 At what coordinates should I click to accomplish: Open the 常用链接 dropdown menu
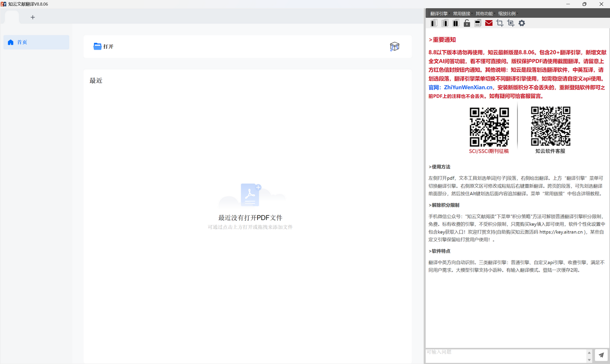pyautogui.click(x=461, y=14)
